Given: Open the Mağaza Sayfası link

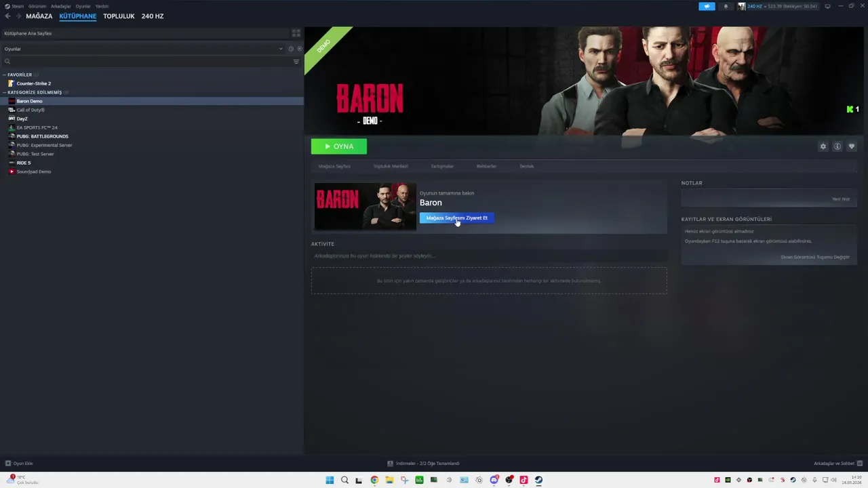Looking at the screenshot, I should [334, 166].
